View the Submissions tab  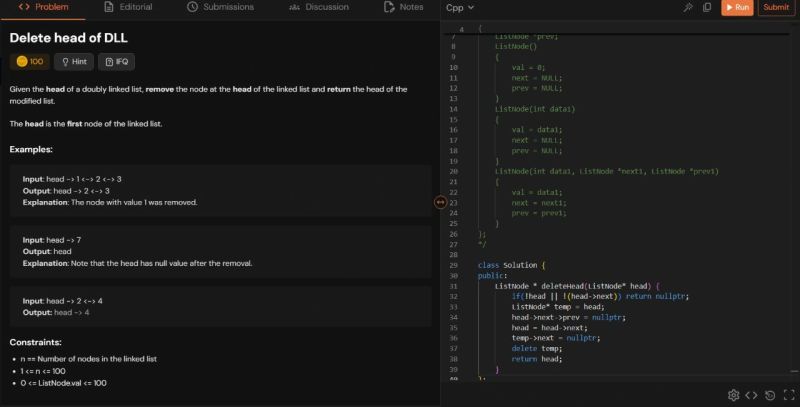pyautogui.click(x=220, y=7)
